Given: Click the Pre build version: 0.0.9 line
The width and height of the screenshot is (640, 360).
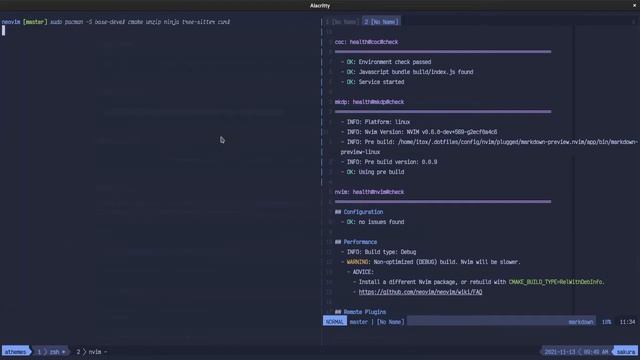Looking at the screenshot, I should [x=389, y=162].
